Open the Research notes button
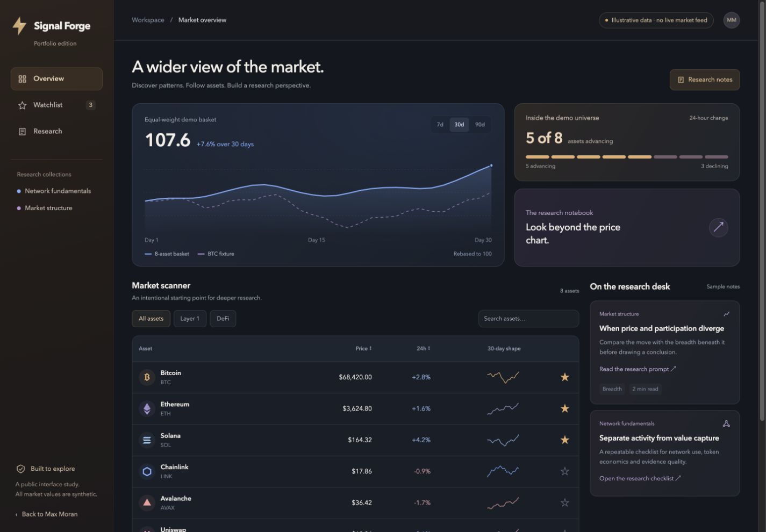The height and width of the screenshot is (532, 766). click(x=705, y=80)
